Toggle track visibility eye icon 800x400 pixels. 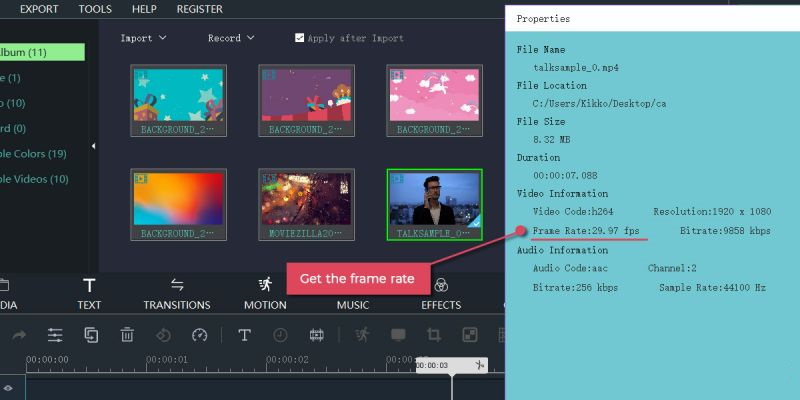(x=8, y=387)
